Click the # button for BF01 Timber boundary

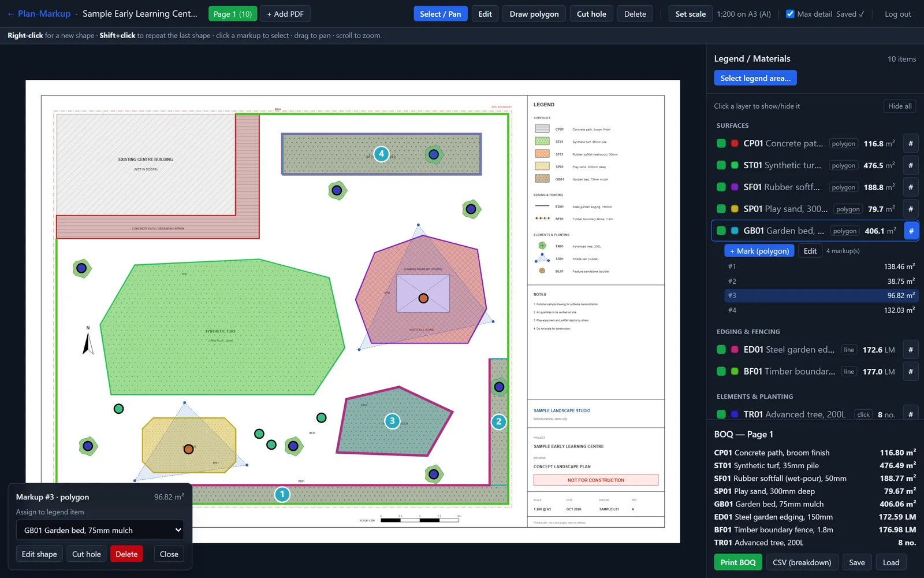[911, 372]
